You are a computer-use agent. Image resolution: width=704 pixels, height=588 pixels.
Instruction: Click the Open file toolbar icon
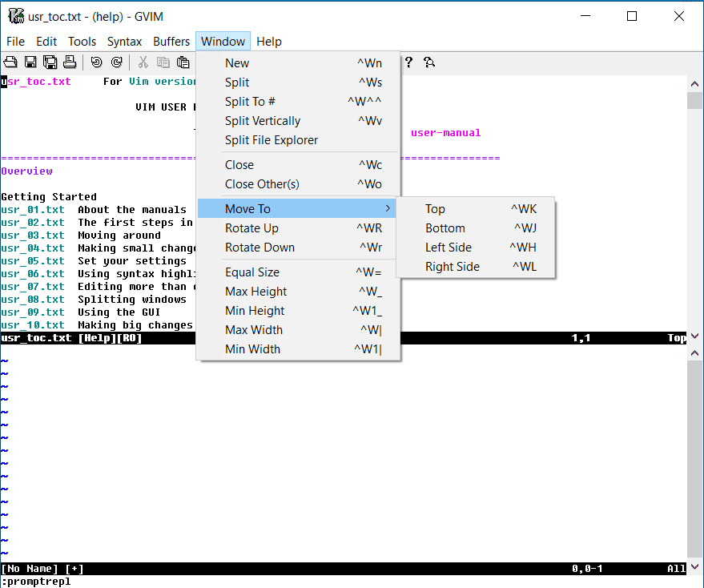coord(10,62)
